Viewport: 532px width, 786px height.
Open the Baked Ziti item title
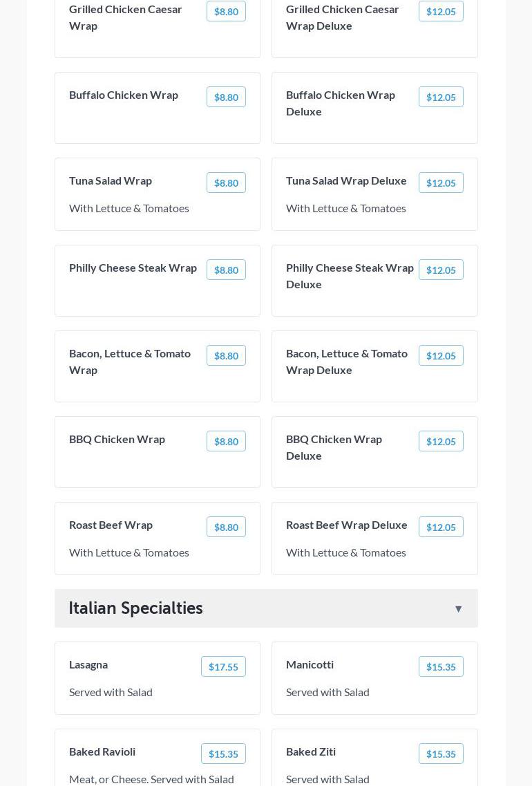point(311,751)
